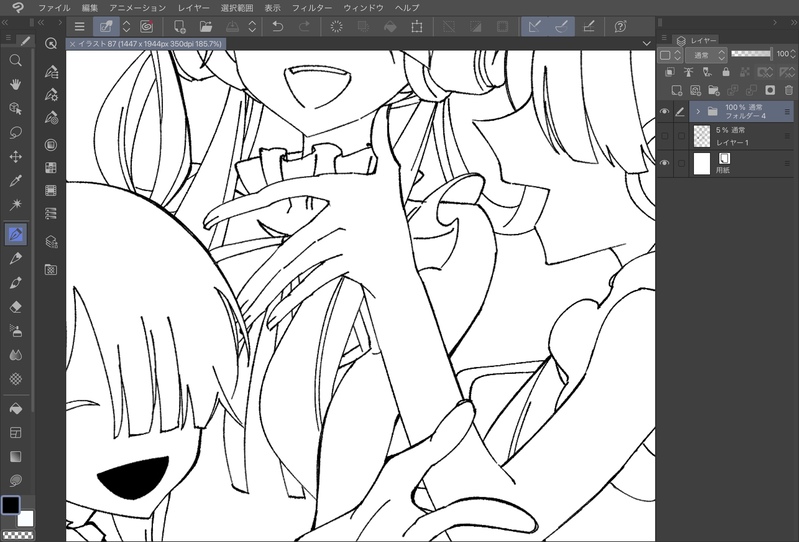Open the アニメーション menu
The width and height of the screenshot is (799, 542).
tap(138, 8)
